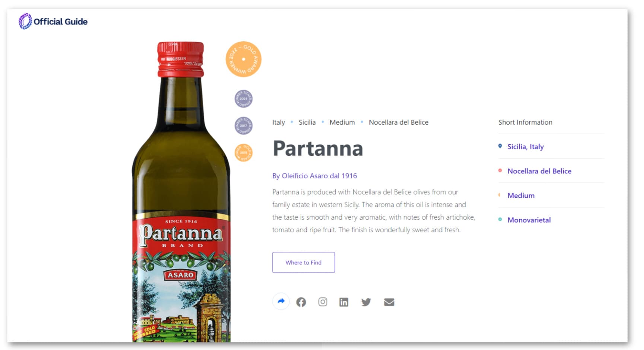Open the Instagram icon

pyautogui.click(x=323, y=302)
